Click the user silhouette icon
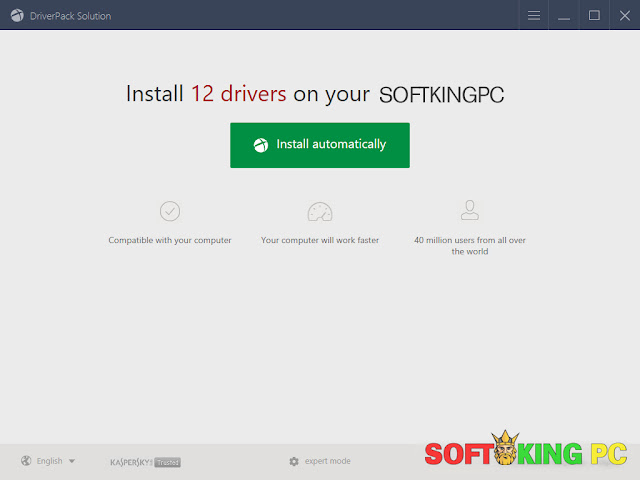This screenshot has height=480, width=640. click(x=470, y=210)
